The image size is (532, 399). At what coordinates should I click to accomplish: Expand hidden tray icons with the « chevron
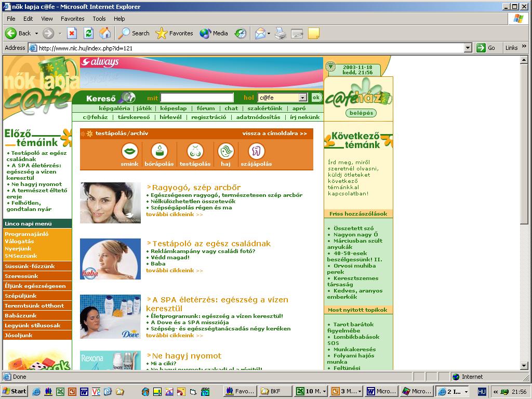(495, 392)
